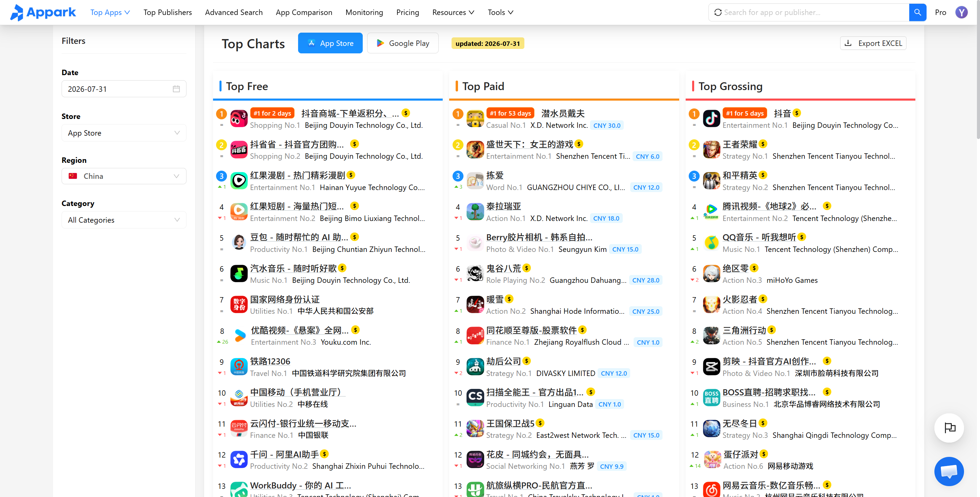The height and width of the screenshot is (497, 980).
Task: Open 云闪付 app link
Action: click(x=303, y=423)
